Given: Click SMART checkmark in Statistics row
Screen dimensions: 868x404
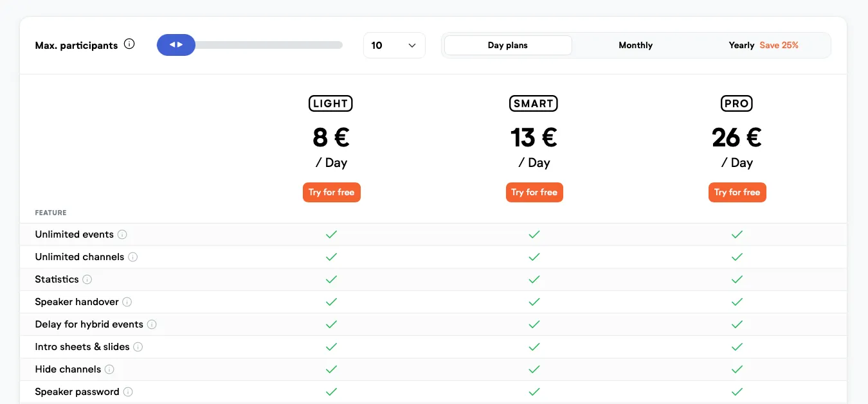Looking at the screenshot, I should tap(534, 279).
